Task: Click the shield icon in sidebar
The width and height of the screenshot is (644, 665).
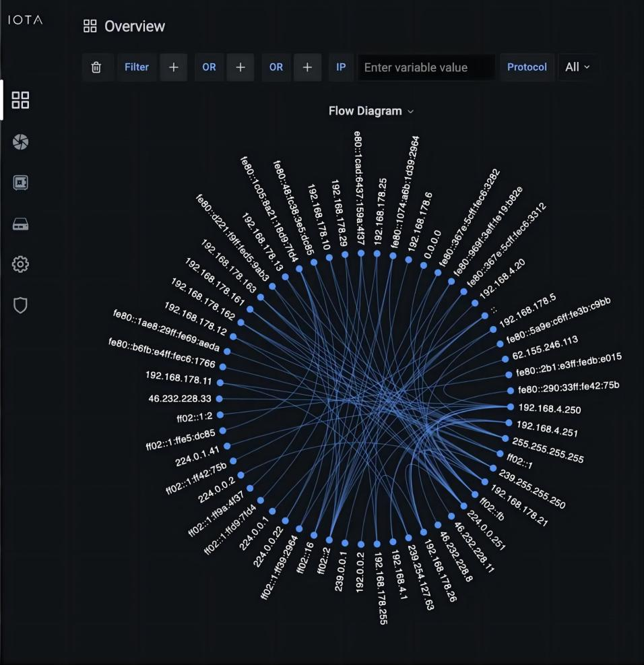Action: 21,306
